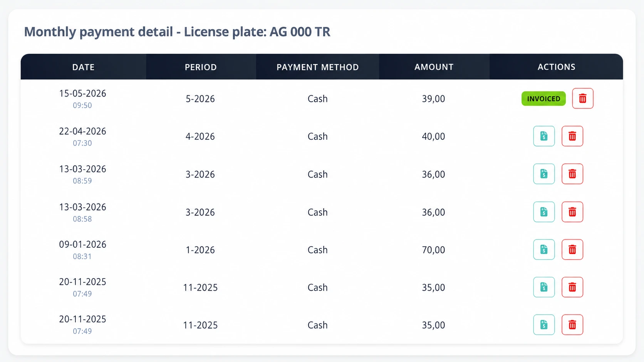Click trash icon in the last table row
This screenshot has width=644, height=362.
(x=572, y=325)
